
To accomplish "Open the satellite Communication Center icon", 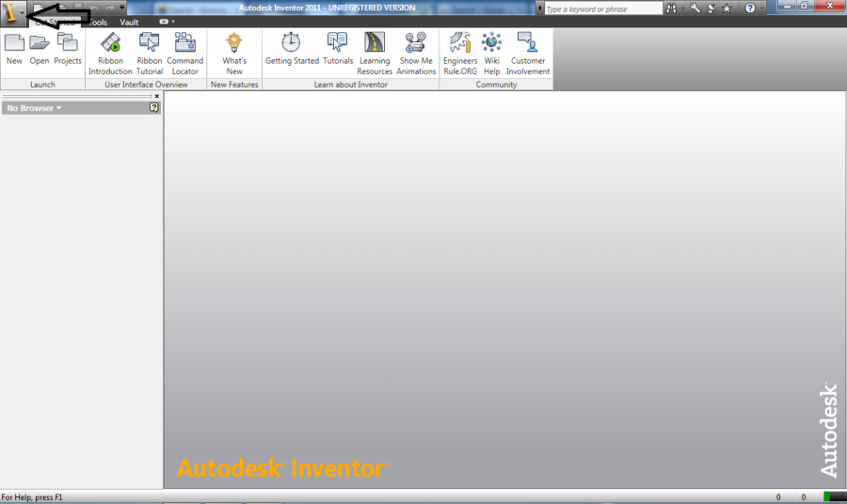I will (x=711, y=8).
